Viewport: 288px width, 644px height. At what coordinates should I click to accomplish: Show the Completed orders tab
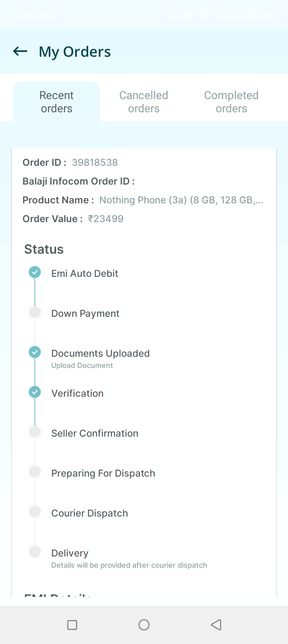point(231,102)
